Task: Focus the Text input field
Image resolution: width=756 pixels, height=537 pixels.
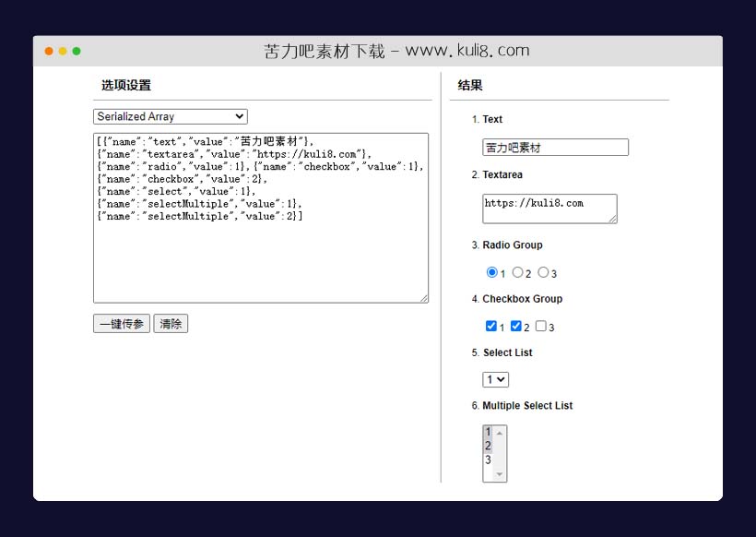Action: (x=555, y=148)
